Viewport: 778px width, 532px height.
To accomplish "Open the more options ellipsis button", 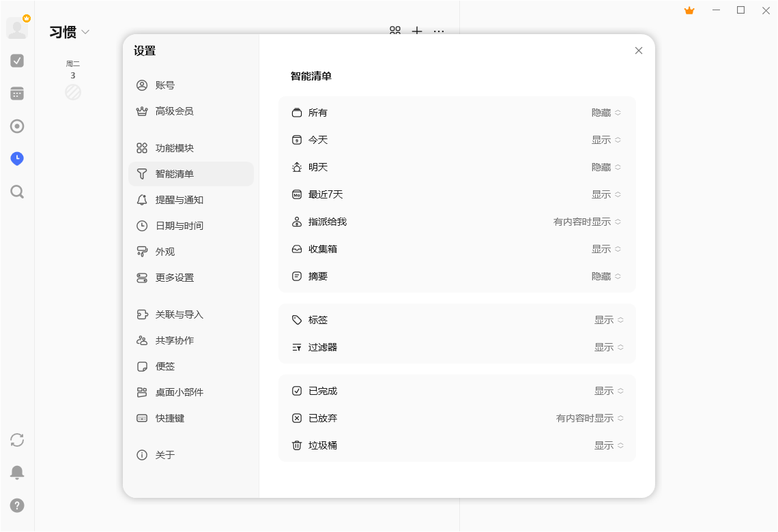I will (439, 31).
